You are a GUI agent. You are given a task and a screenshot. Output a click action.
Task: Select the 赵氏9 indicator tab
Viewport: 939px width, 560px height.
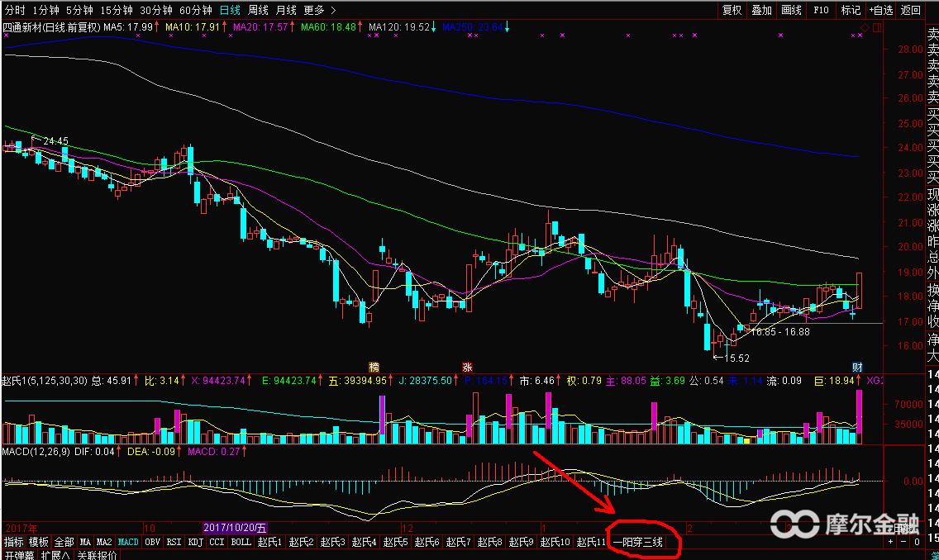pos(521,542)
